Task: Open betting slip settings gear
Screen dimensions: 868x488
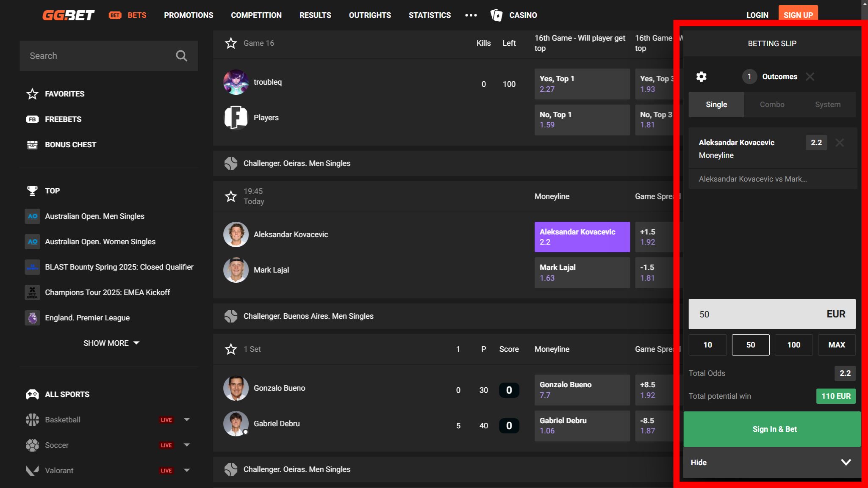Action: (701, 77)
